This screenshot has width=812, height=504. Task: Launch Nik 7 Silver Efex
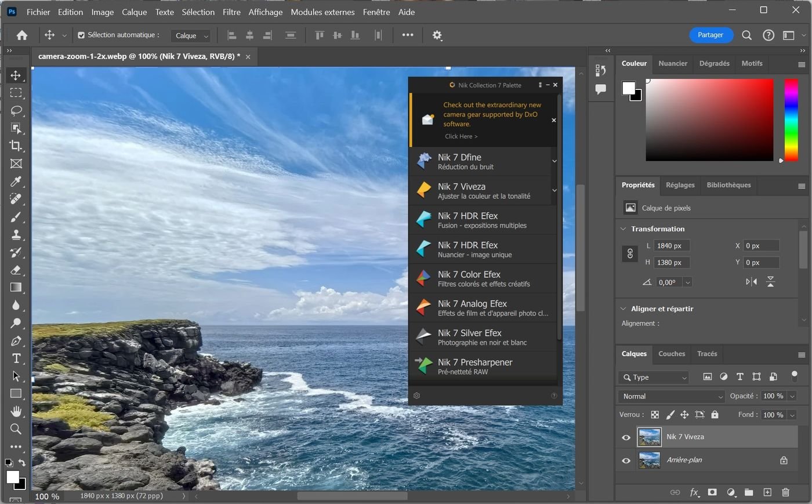click(x=483, y=337)
